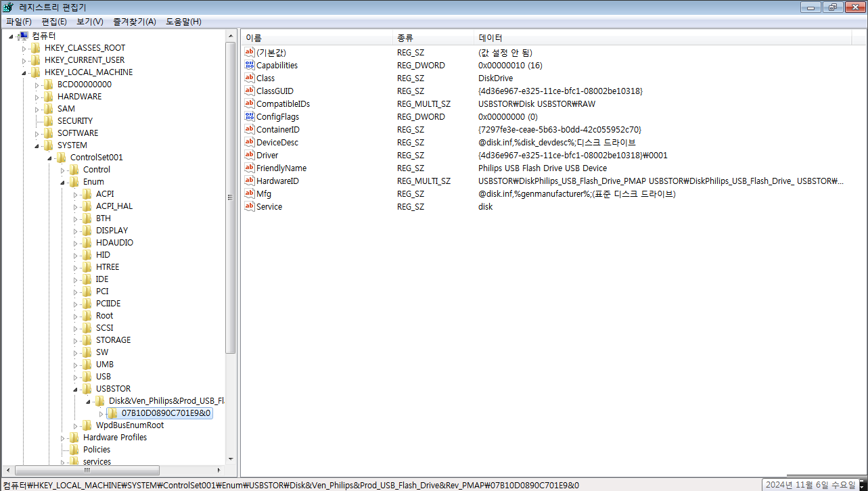
Task: Collapse the 컴퓨터 root node
Action: point(12,37)
